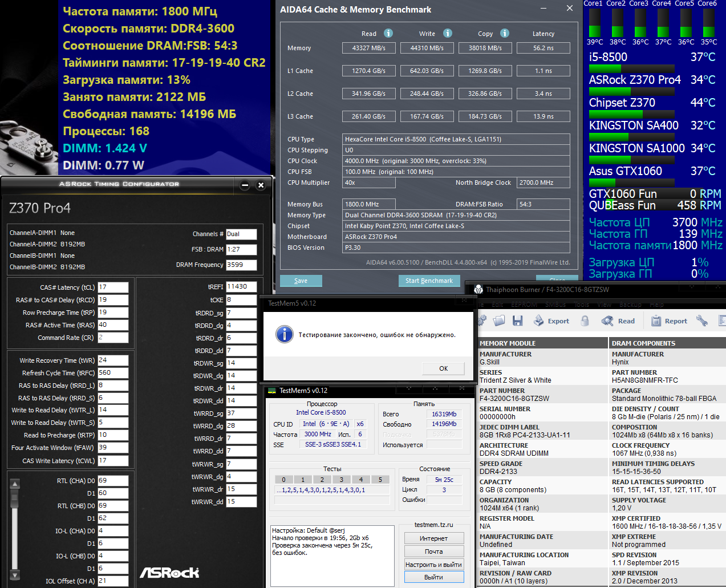Open the Tools menu in Thaiphoon Burner
Image resolution: width=726 pixels, height=588 pixels.
582,305
